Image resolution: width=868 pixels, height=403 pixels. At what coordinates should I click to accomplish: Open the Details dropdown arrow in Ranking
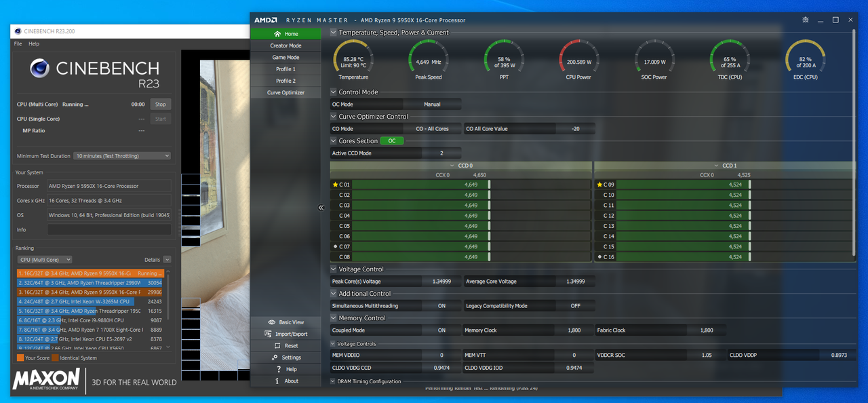167,260
